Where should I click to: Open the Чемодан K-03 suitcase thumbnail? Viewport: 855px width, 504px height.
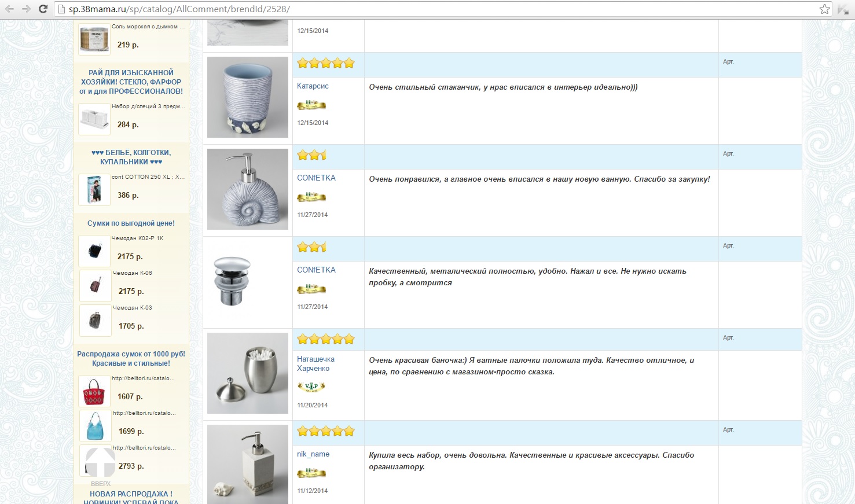coord(95,321)
